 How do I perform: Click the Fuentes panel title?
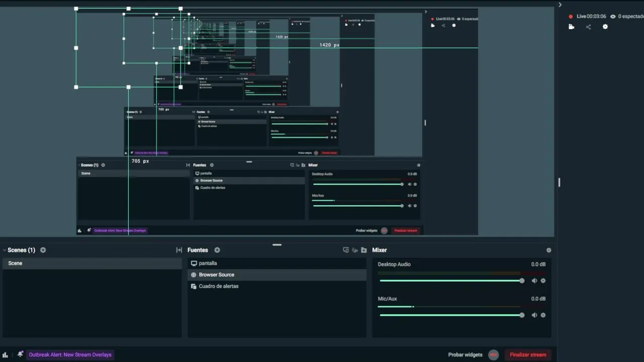tap(198, 250)
